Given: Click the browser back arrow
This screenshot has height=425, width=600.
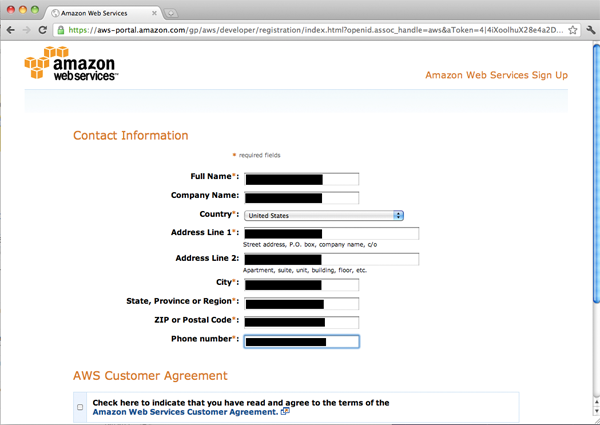Looking at the screenshot, I should tap(11, 30).
